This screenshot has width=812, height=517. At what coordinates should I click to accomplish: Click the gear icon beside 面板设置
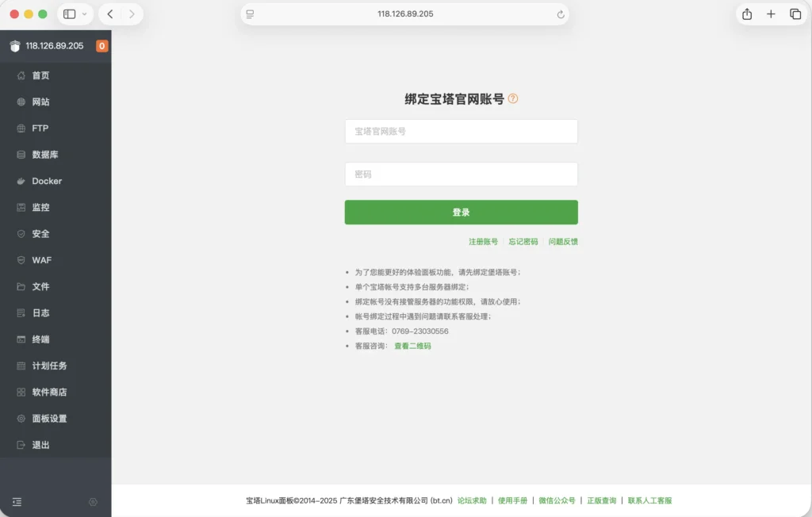pyautogui.click(x=21, y=419)
